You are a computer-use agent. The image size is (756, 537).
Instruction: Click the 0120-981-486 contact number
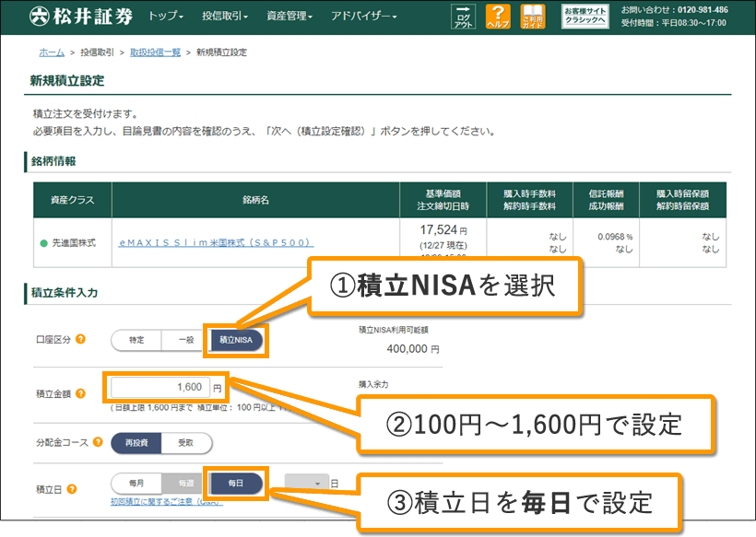pos(703,10)
